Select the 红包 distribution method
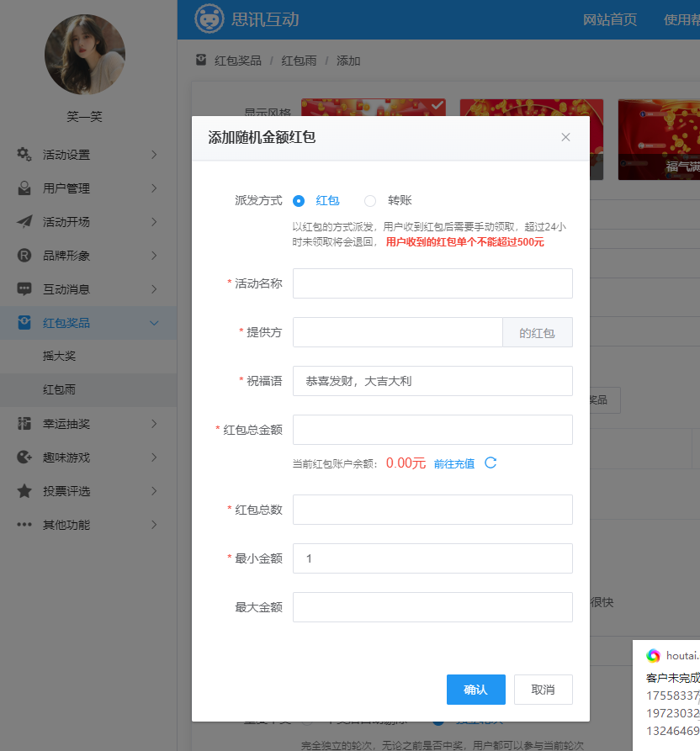 (x=299, y=201)
